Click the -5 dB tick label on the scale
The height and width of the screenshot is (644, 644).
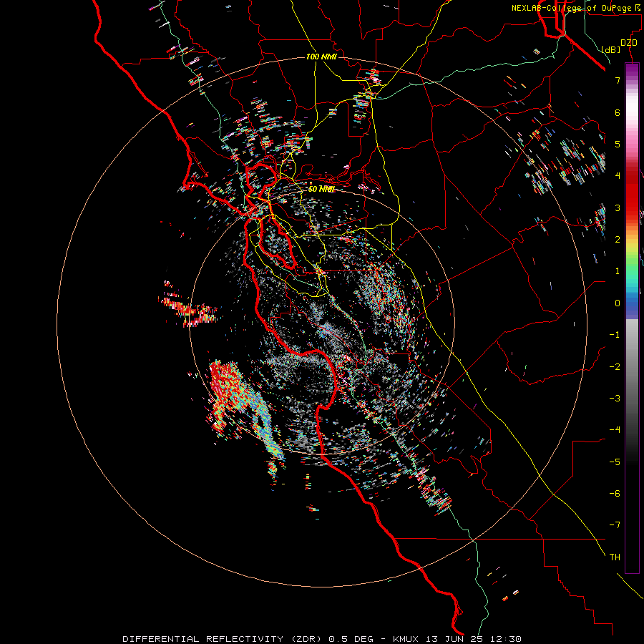[x=615, y=462]
